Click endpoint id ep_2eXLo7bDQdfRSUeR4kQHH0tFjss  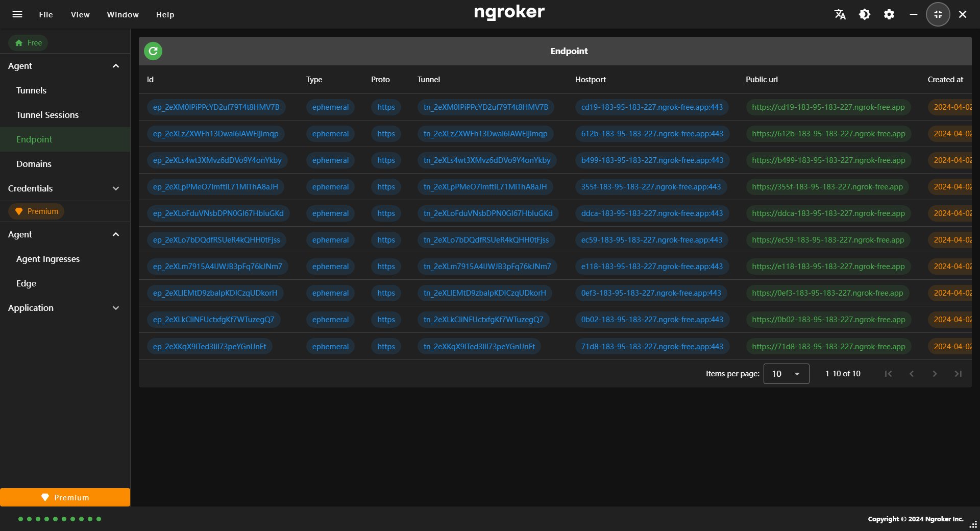tap(216, 240)
